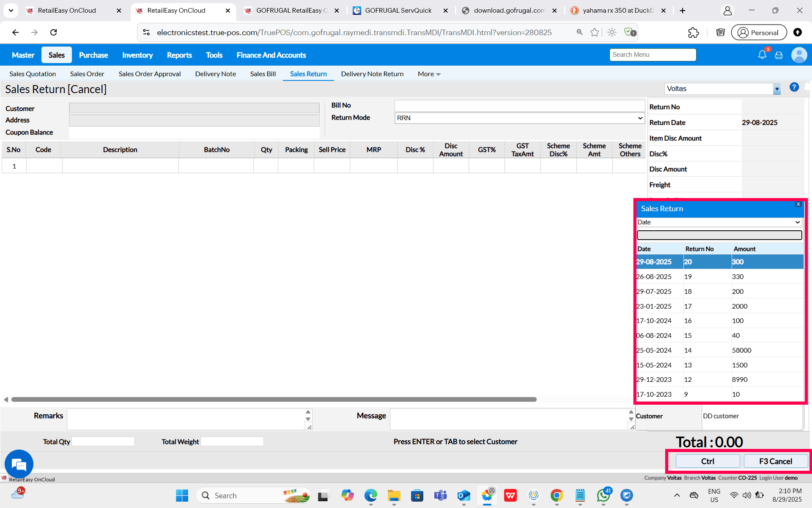Select return number 19 row
This screenshot has height=508, width=812.
tap(719, 276)
